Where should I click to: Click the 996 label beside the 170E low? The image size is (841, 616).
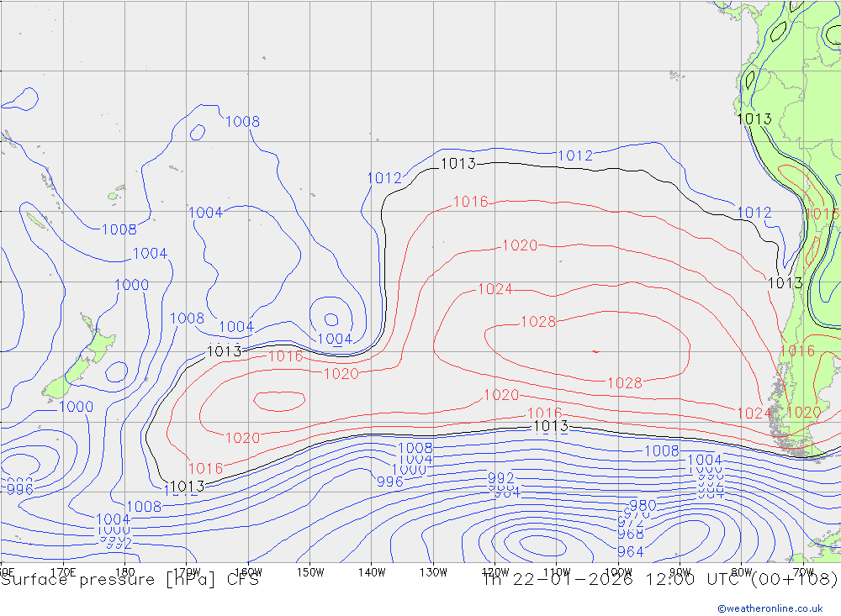tap(20, 489)
